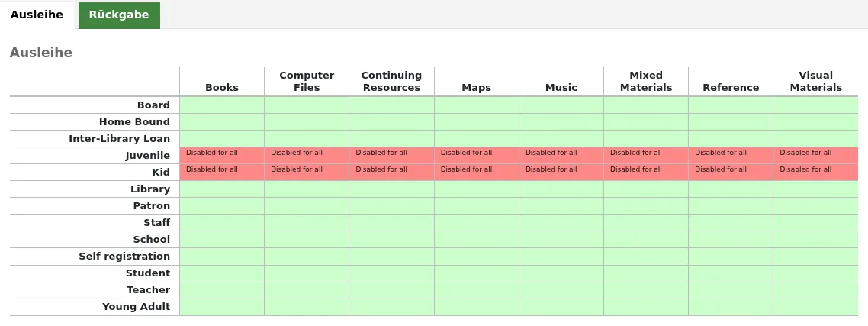Click Home Bound Visual Materials cell
This screenshot has width=868, height=326.
(x=815, y=121)
